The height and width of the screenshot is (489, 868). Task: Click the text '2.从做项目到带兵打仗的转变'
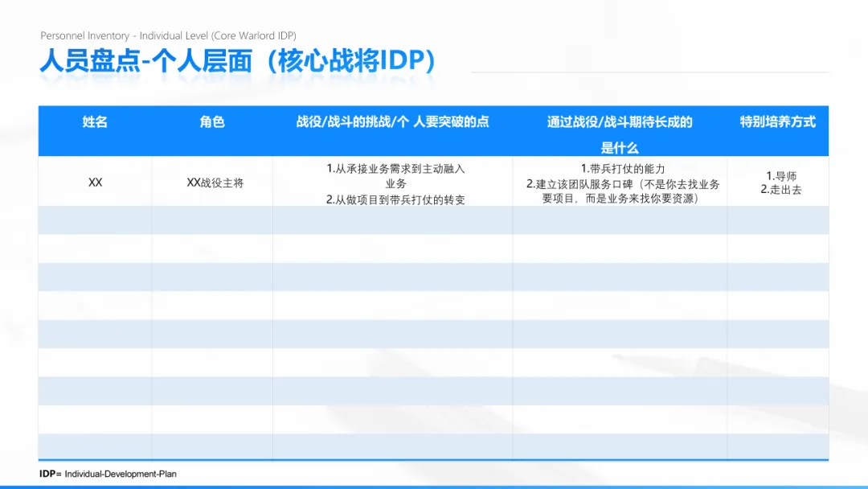(395, 200)
